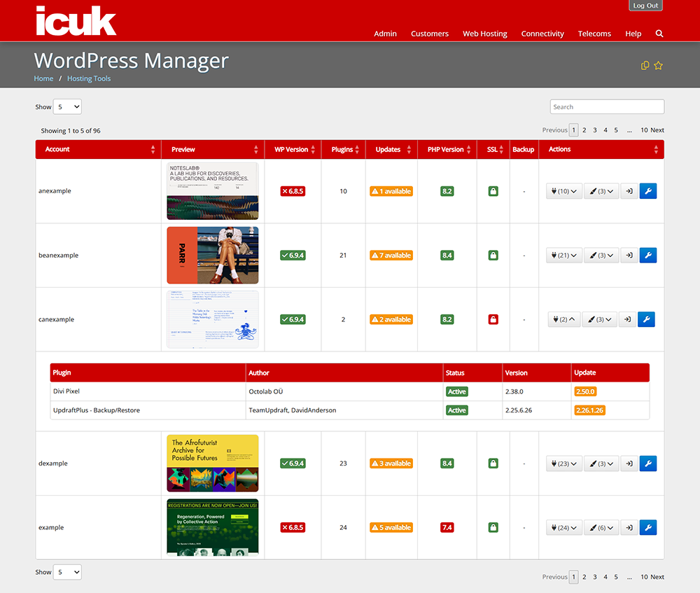Log in to example WordPress site
Screen dimensions: 700x593
[629, 527]
